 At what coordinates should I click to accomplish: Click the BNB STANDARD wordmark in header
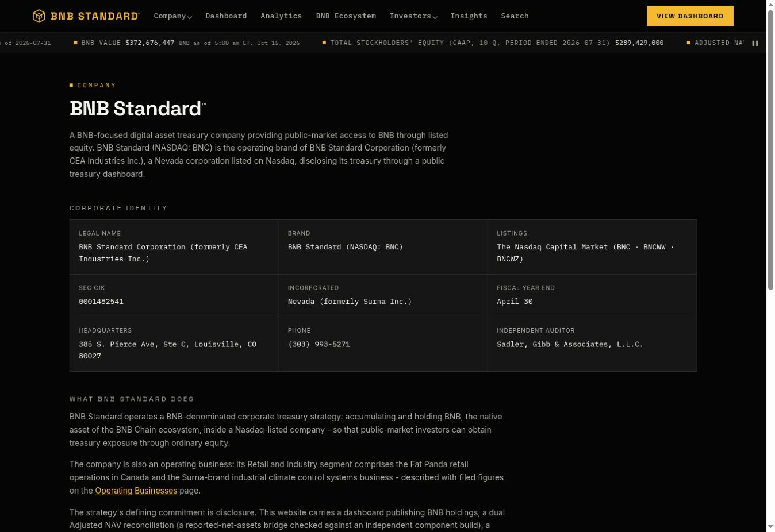tap(95, 16)
